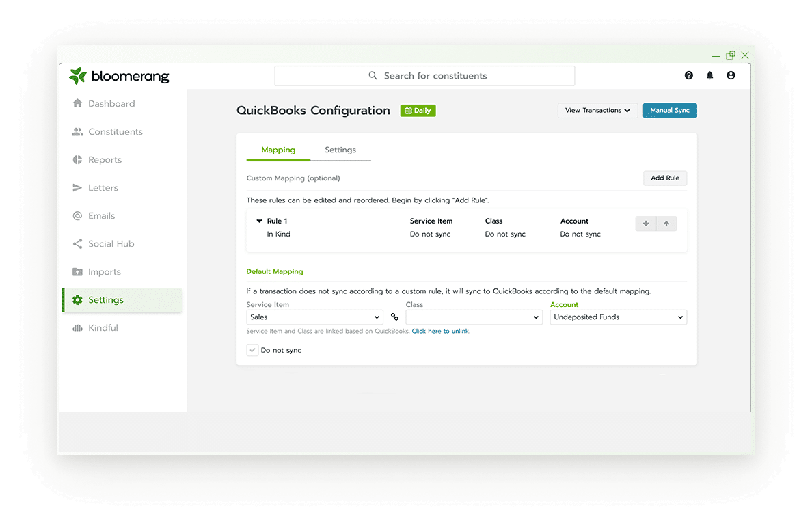Screen dimensions: 812x525
Task: Open the user account icon
Action: coord(731,76)
